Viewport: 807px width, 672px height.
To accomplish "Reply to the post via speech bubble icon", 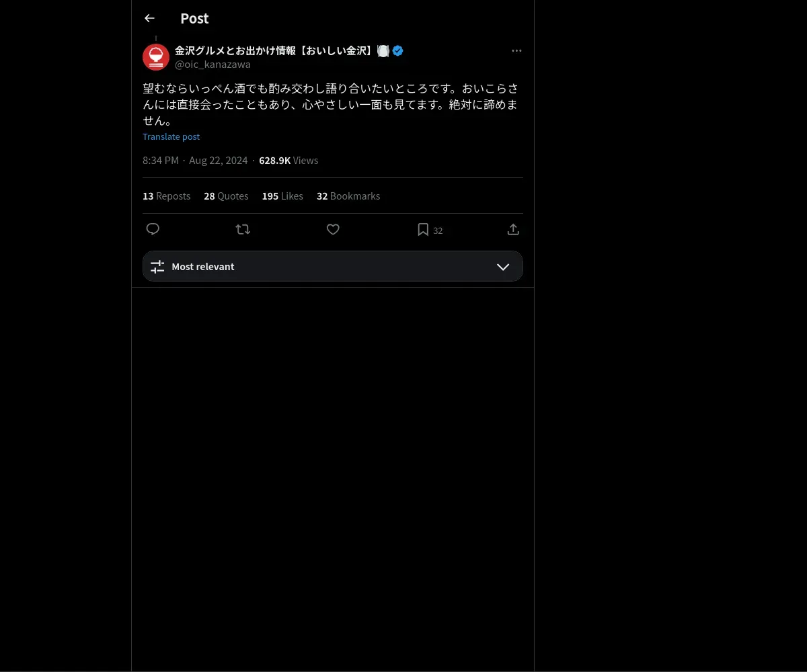I will click(x=153, y=229).
